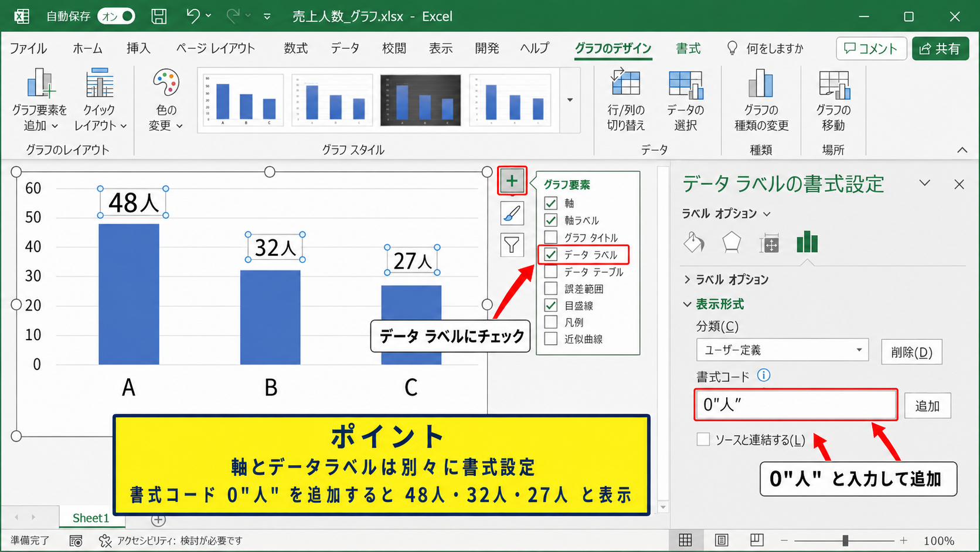
Task: Open Select Data (データの選択)
Action: (x=685, y=100)
